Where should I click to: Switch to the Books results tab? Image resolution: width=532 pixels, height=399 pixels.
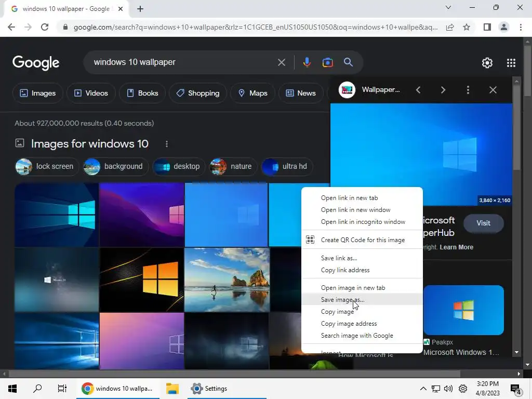coord(142,93)
